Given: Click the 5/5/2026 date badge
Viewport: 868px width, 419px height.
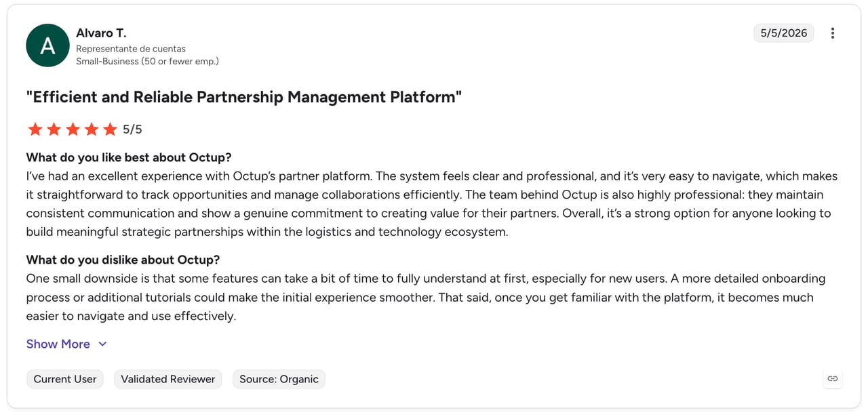Looking at the screenshot, I should (x=784, y=33).
